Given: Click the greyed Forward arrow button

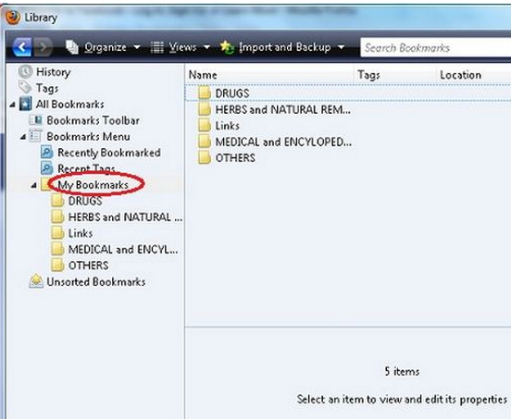Looking at the screenshot, I should (x=43, y=47).
